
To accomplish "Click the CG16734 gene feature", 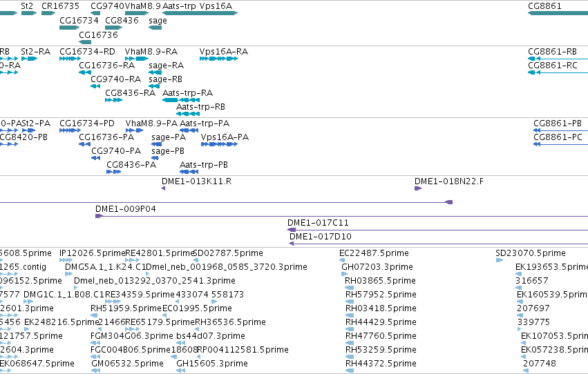I will click(x=69, y=28).
